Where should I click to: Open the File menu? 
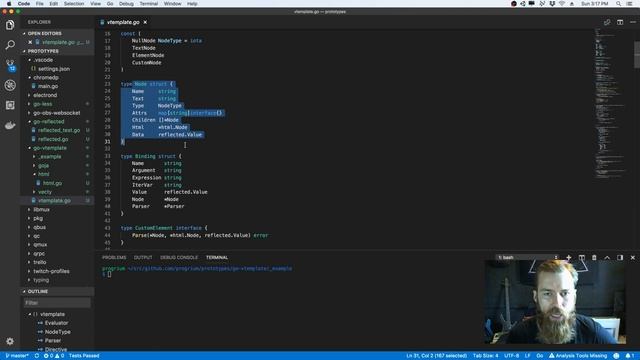tap(39, 4)
